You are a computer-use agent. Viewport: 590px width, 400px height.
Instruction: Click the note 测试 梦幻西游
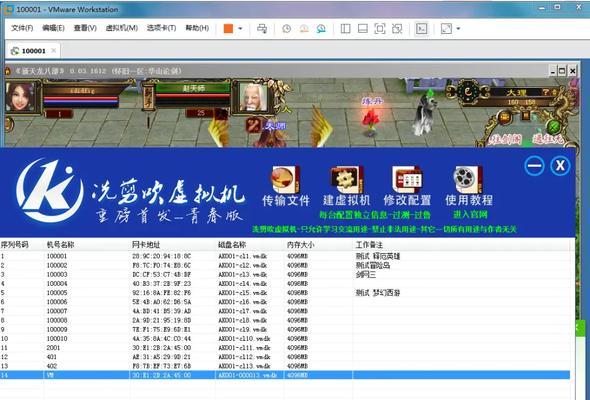377,293
